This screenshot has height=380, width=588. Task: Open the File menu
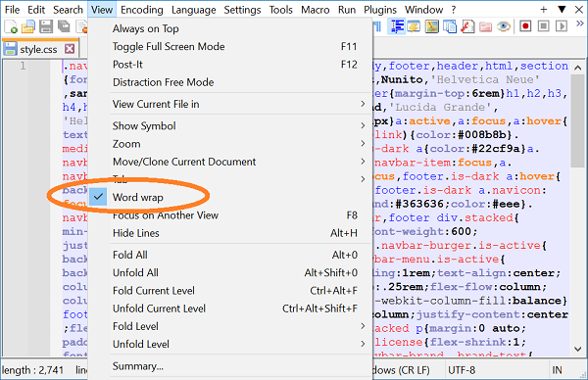[x=12, y=10]
